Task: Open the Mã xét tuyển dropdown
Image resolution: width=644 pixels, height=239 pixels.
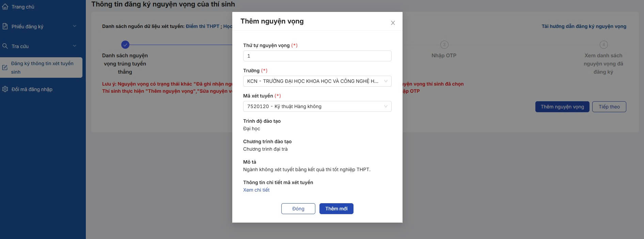Action: pyautogui.click(x=317, y=106)
